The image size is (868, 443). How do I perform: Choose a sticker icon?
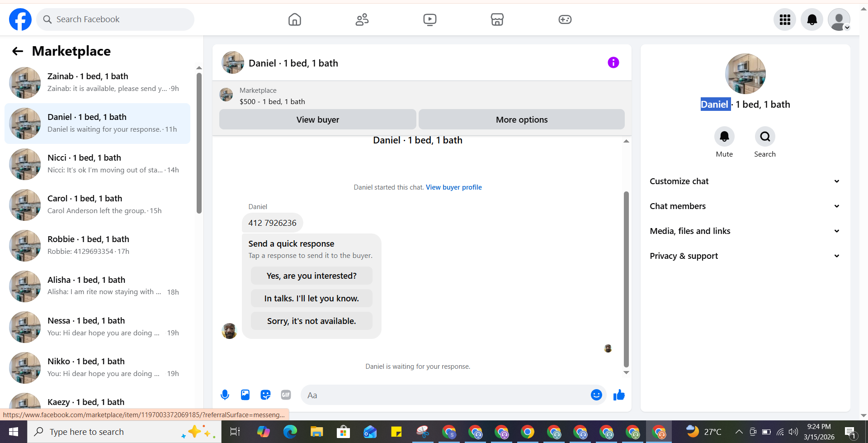pyautogui.click(x=265, y=395)
